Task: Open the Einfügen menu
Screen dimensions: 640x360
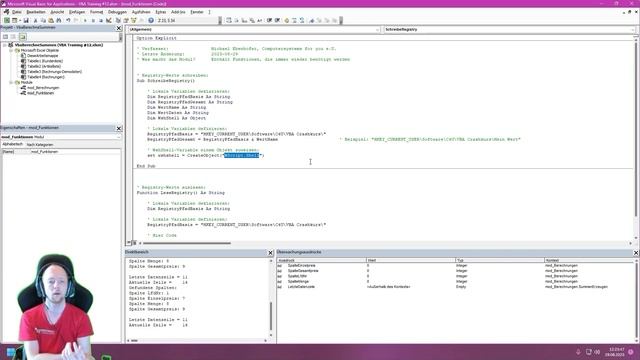Action: point(77,12)
